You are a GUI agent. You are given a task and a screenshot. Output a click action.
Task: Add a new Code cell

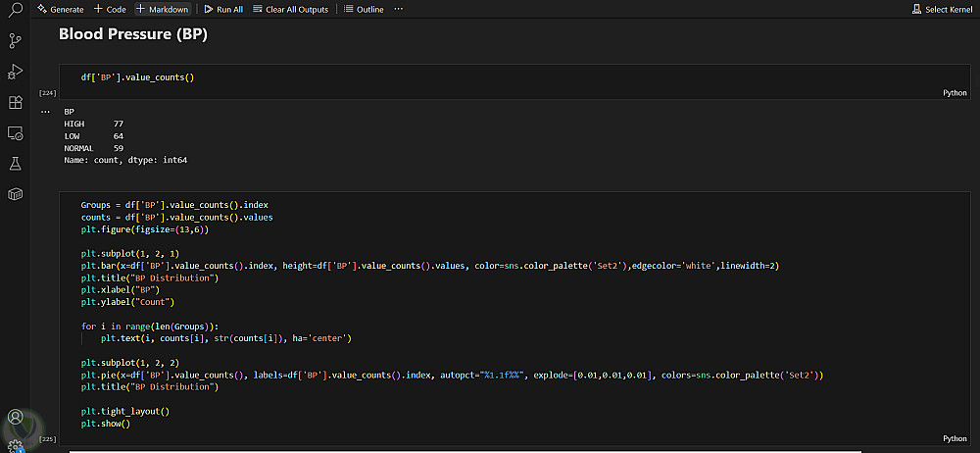pyautogui.click(x=110, y=10)
